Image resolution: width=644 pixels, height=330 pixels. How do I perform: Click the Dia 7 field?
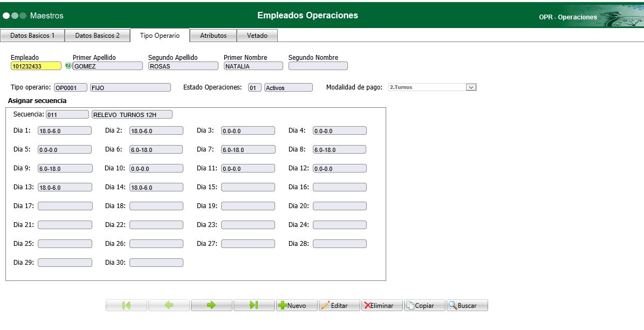point(248,149)
